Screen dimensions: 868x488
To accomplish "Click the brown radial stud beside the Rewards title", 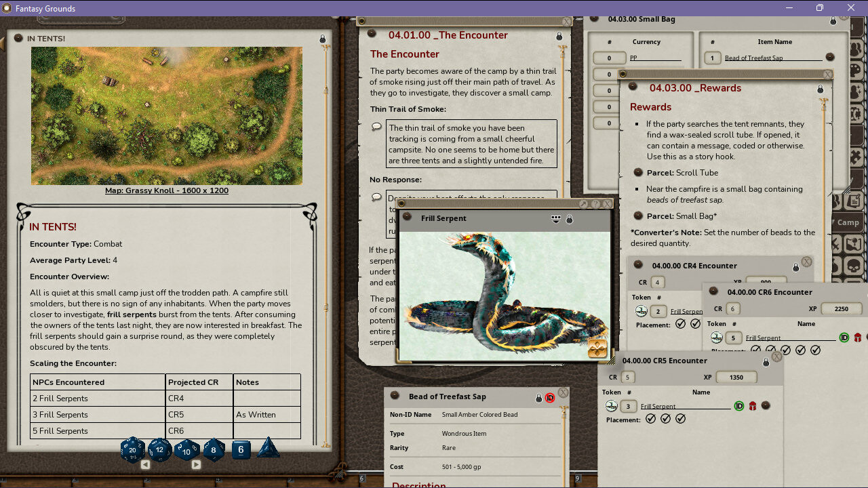I will click(x=633, y=88).
